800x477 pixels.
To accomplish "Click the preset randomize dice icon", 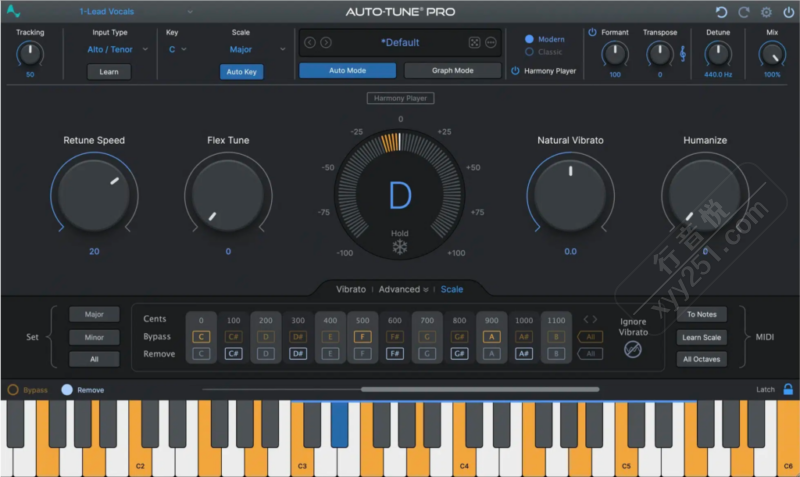I will 474,42.
